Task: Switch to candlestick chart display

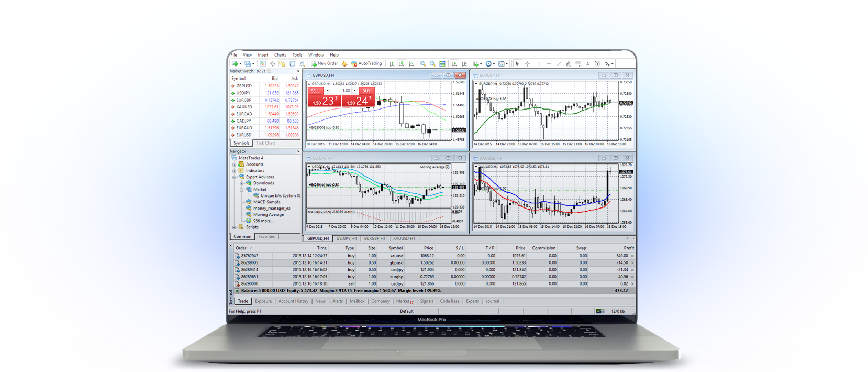Action: click(402, 64)
